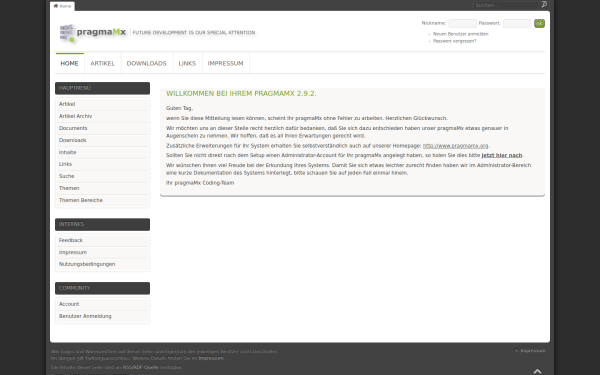Screen dimensions: 600x375
Task: Open Documents in sidebar menu
Action: 102,128
